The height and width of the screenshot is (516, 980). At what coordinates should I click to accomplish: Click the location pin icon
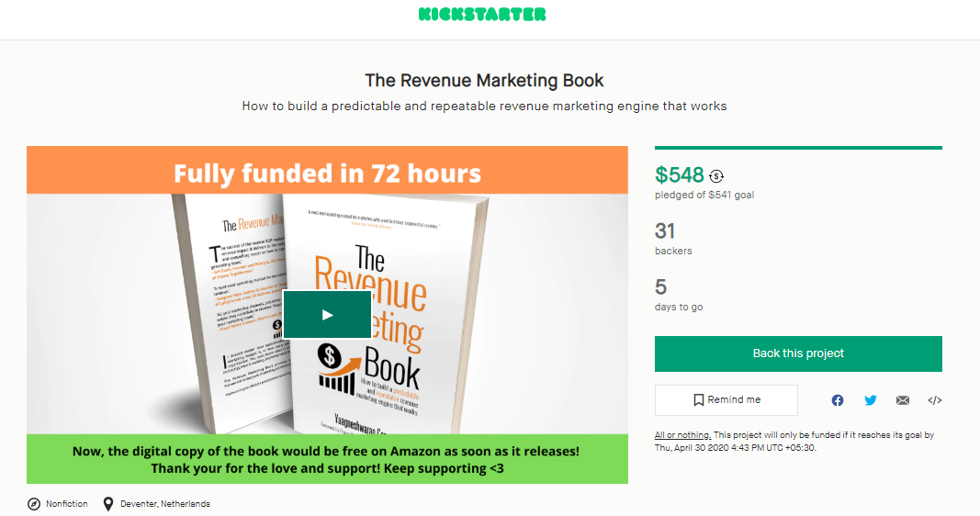108,503
